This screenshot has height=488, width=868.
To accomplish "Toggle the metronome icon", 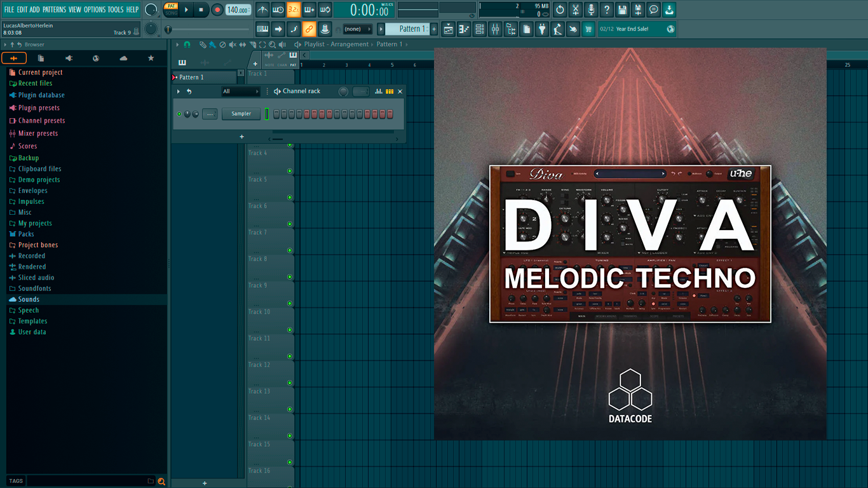I will point(262,10).
